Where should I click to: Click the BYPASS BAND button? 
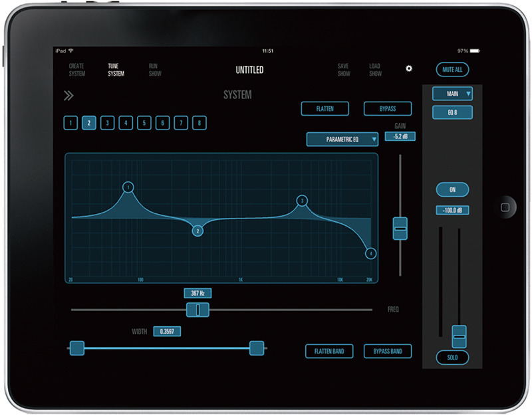pyautogui.click(x=388, y=352)
